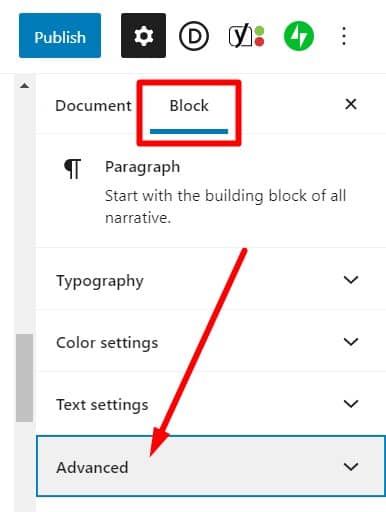Click the Paragraph pilcrow block icon
Image resolution: width=386 pixels, height=512 pixels.
click(x=73, y=168)
